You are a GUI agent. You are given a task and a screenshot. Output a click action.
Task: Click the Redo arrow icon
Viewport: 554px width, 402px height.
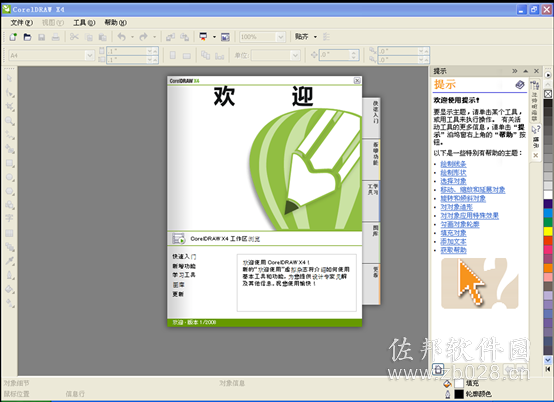[x=143, y=37]
